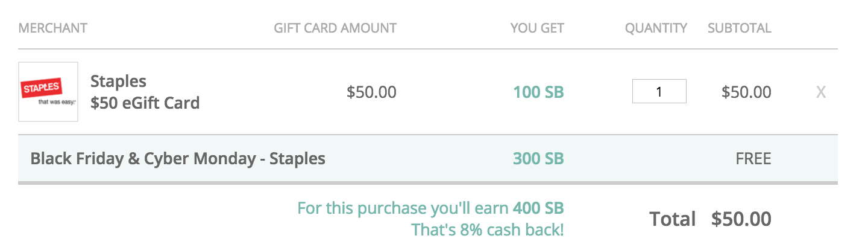Image resolution: width=868 pixels, height=250 pixels.
Task: Click the SUBTOTAL column header
Action: (740, 28)
